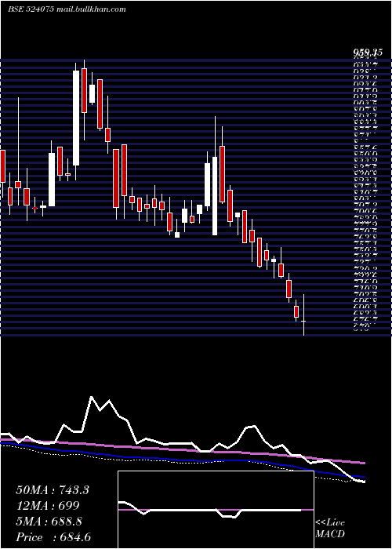Click the "5MA : 688.8" readout
392x549 pixels.
click(x=49, y=522)
